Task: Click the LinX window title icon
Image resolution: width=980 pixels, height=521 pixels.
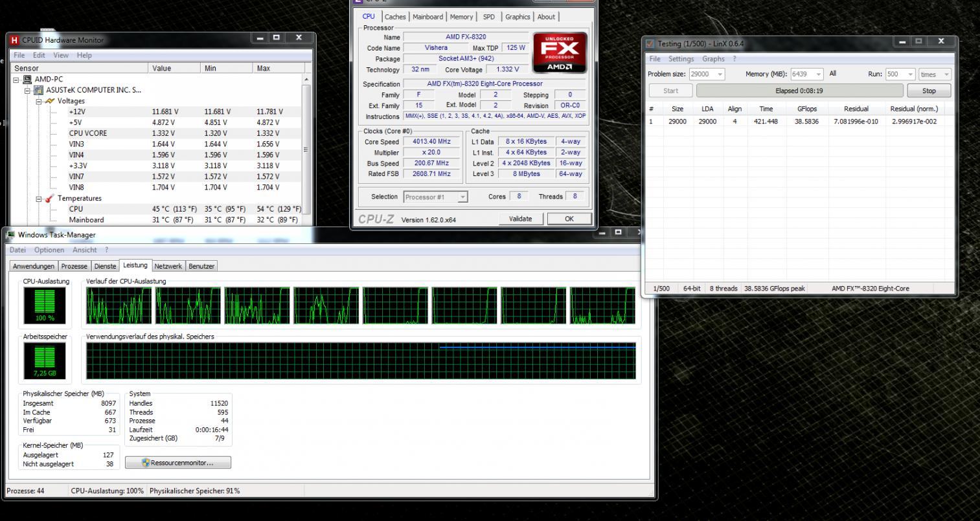Action: (x=650, y=44)
